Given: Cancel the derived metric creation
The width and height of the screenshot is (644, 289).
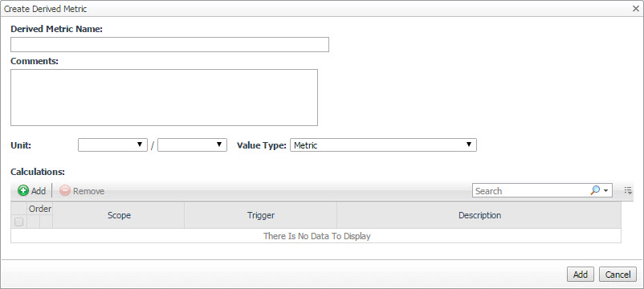Looking at the screenshot, I should coord(618,275).
